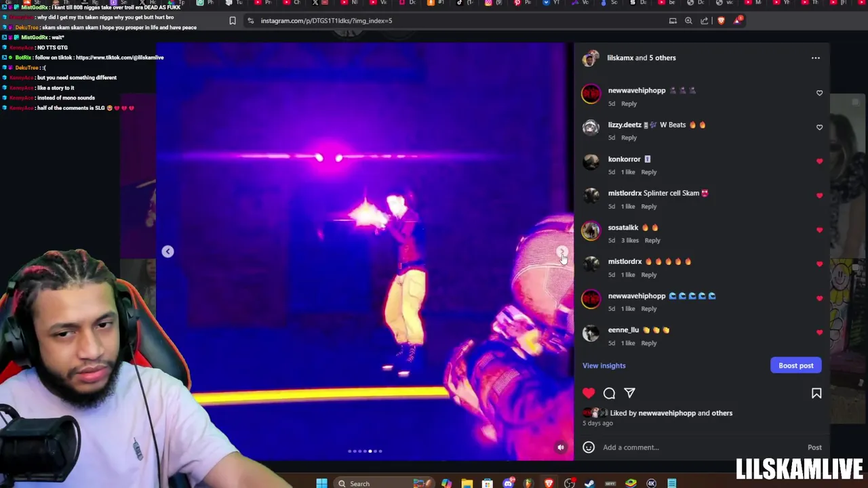Open lilskamx profile from post header

(x=620, y=58)
